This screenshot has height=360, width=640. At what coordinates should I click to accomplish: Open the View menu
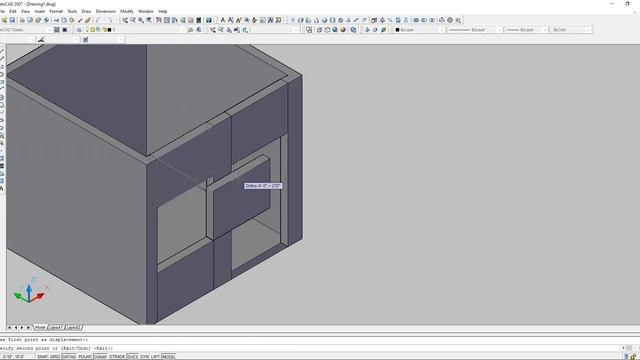(x=25, y=11)
